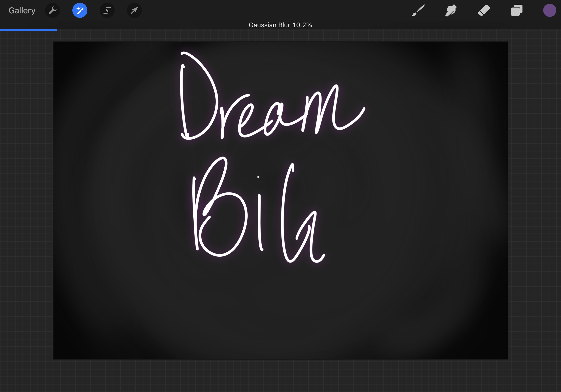Tap the Dream Big canvas artwork

pyautogui.click(x=280, y=200)
